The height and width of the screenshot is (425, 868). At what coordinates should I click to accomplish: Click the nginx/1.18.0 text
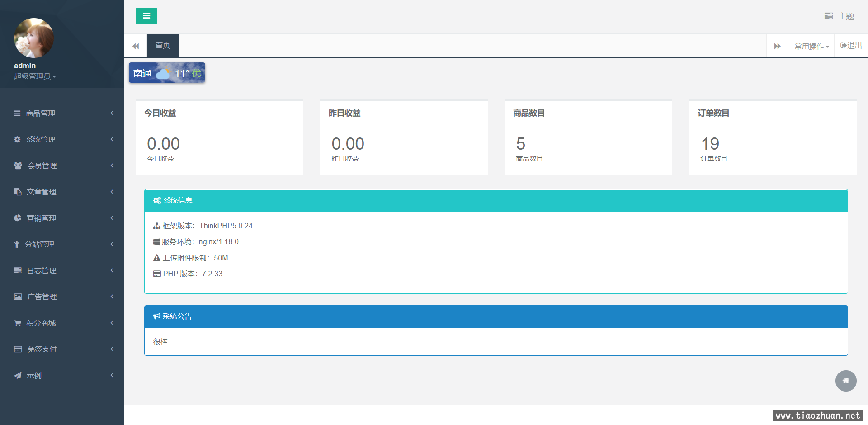(219, 242)
